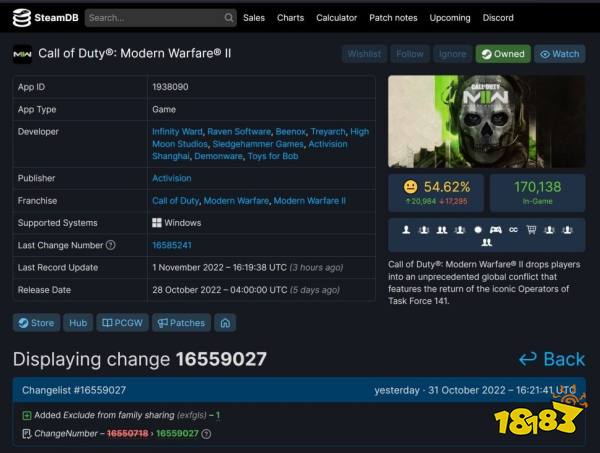This screenshot has width=600, height=453.
Task: Open the Raven Software developer link
Action: point(239,132)
